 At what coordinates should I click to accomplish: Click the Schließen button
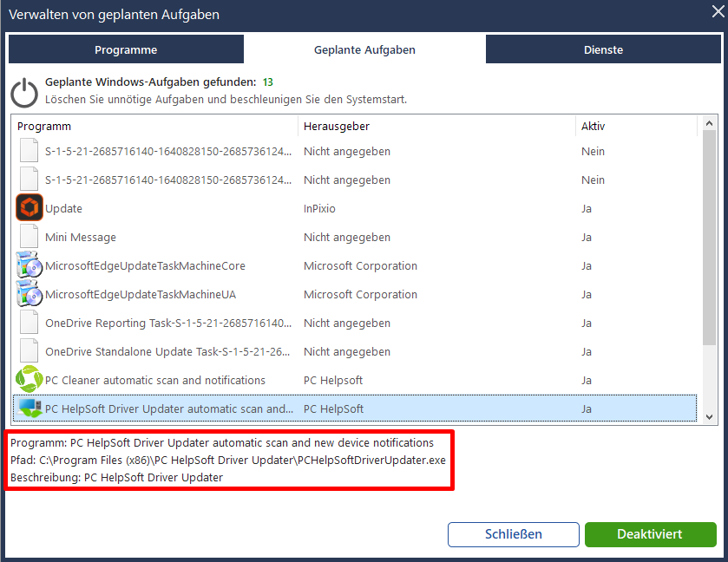click(514, 534)
